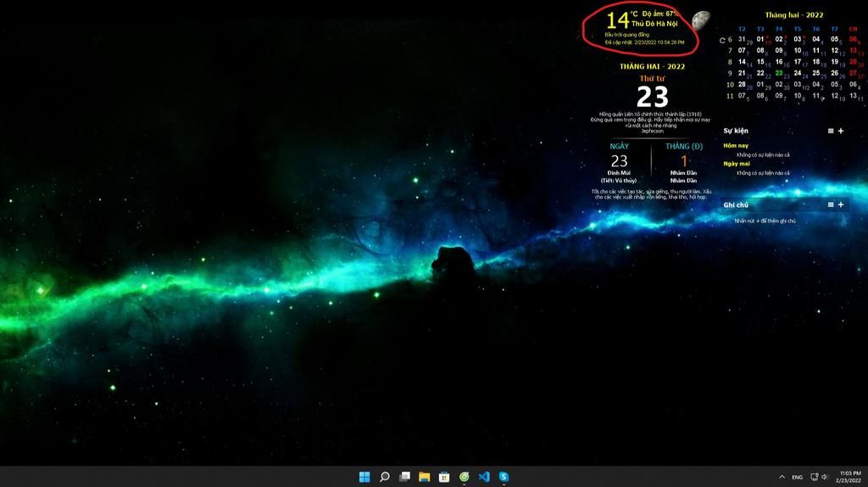868x487 pixels.
Task: Show hidden system tray icons
Action: pos(782,477)
